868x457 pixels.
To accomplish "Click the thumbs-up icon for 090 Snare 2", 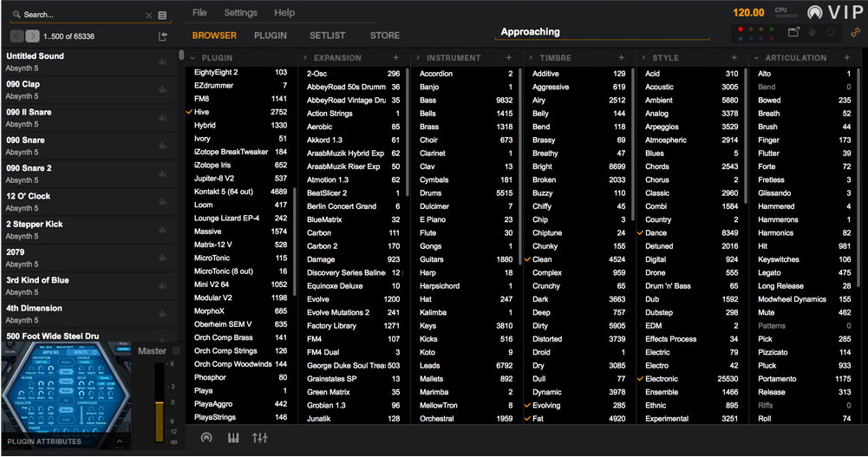I will coord(163,173).
